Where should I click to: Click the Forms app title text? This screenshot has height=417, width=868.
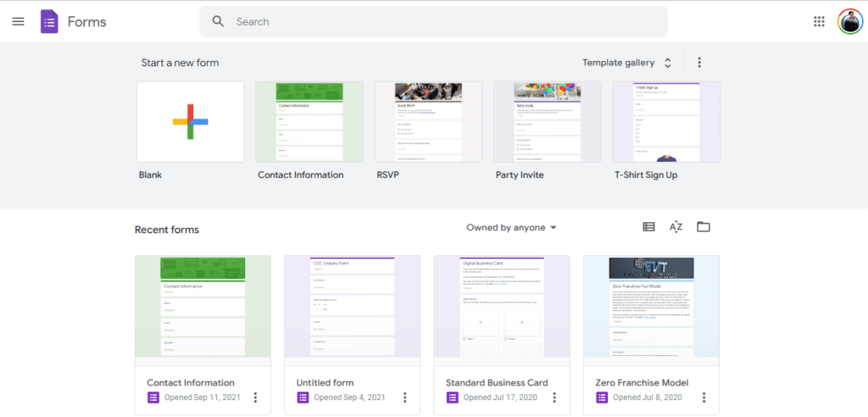tap(87, 21)
